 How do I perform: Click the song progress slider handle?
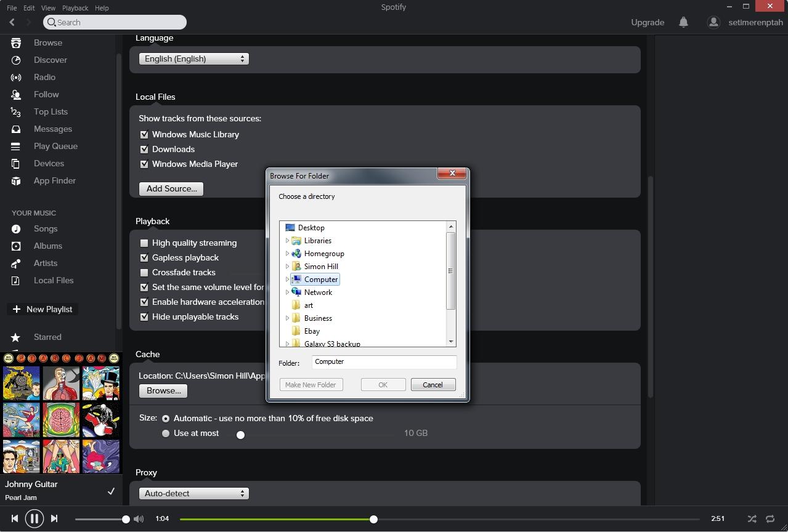coord(373,519)
